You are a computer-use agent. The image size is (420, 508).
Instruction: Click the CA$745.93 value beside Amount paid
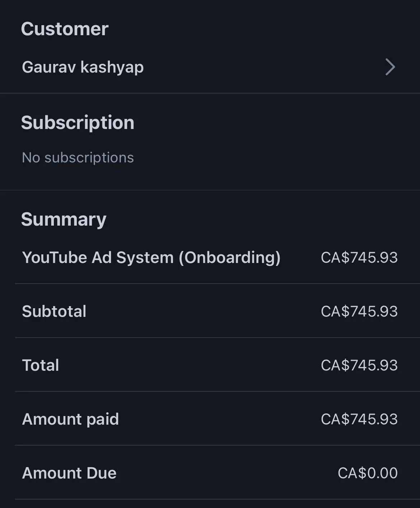point(359,419)
